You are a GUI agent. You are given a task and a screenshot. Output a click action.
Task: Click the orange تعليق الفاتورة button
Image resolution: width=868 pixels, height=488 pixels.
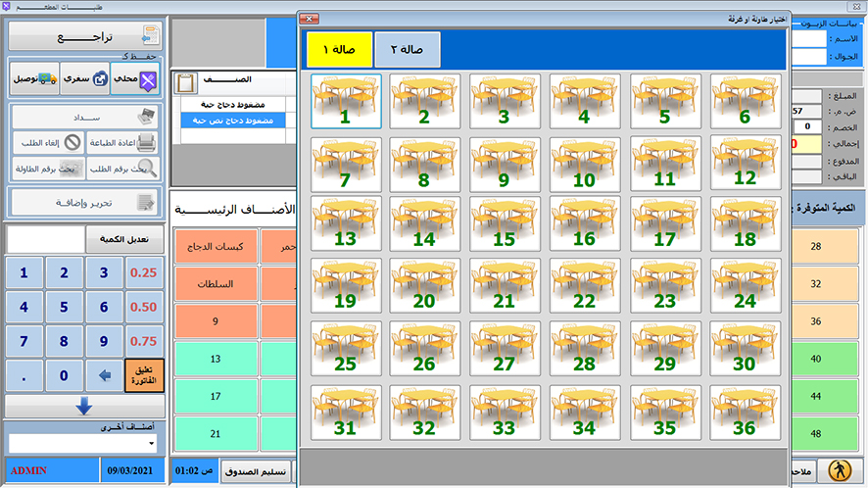click(144, 375)
